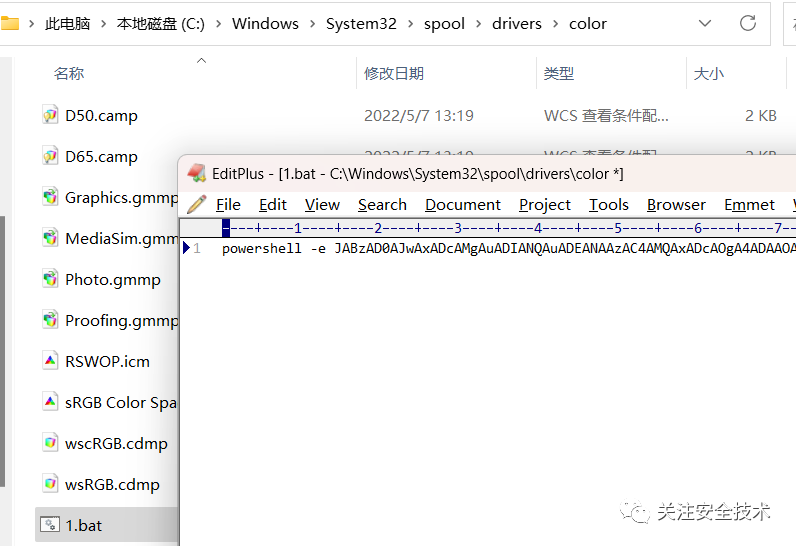The height and width of the screenshot is (546, 796).
Task: Expand the chevron after System32 in breadcrumb
Action: [410, 24]
